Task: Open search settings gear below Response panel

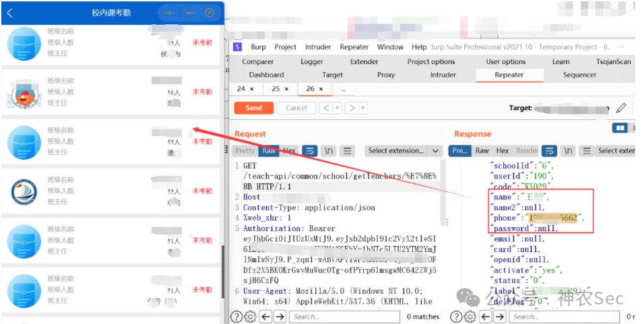Action: [x=470, y=317]
